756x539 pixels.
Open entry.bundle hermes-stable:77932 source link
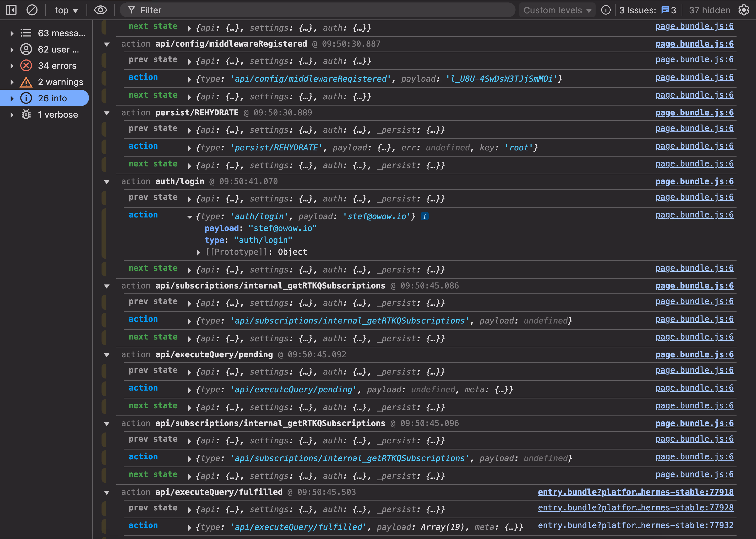click(x=636, y=525)
